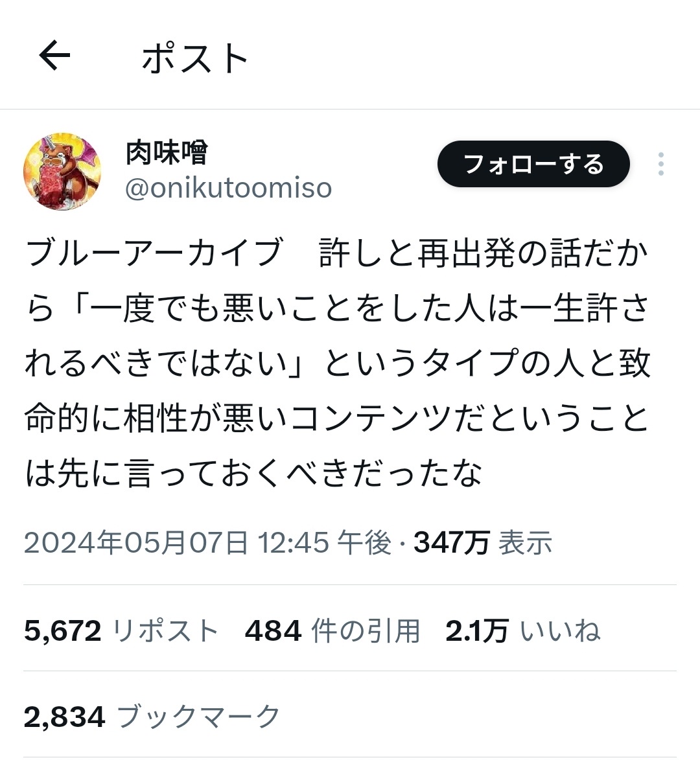Click the いいね label text
Viewport: 700px width, 760px height.
coord(560,630)
